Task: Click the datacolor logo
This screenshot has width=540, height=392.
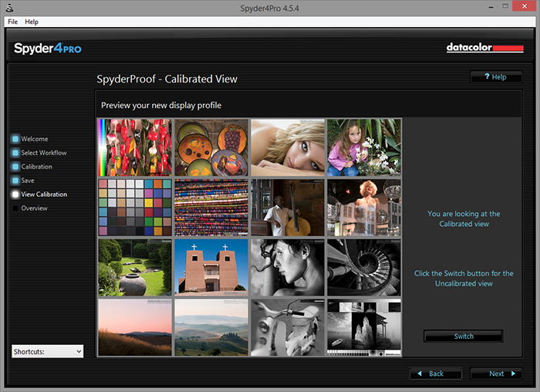Action: click(484, 48)
